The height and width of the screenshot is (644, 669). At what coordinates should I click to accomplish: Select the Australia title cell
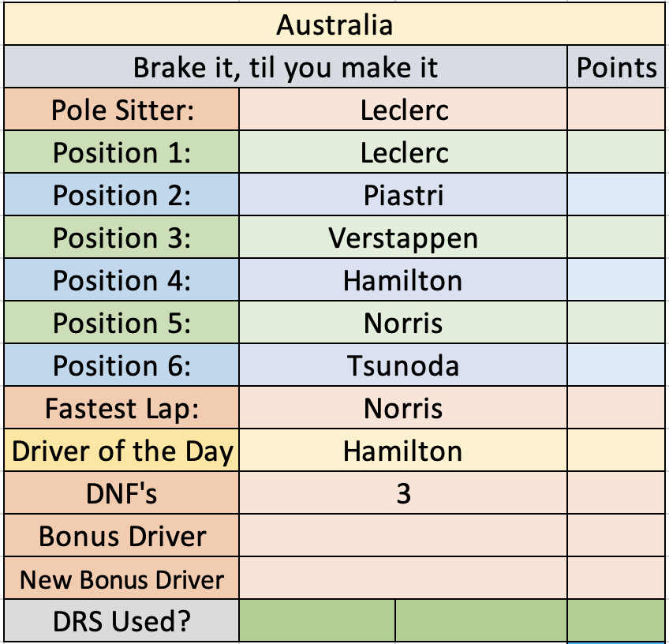point(334,24)
